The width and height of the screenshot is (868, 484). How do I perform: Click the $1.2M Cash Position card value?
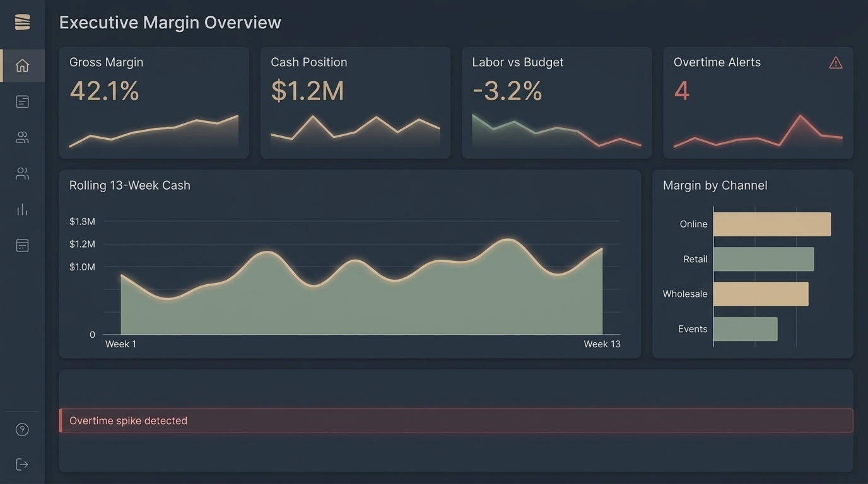pyautogui.click(x=308, y=91)
